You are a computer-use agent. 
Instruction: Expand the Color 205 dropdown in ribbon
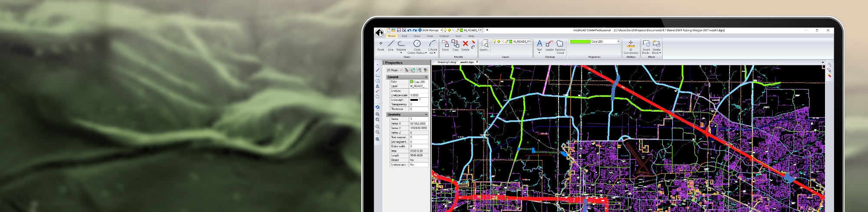pos(618,42)
